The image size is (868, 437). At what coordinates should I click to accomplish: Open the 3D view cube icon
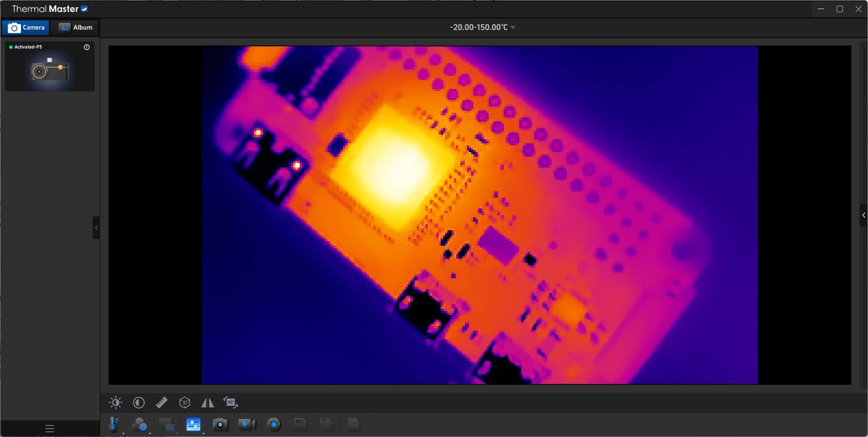pos(184,403)
